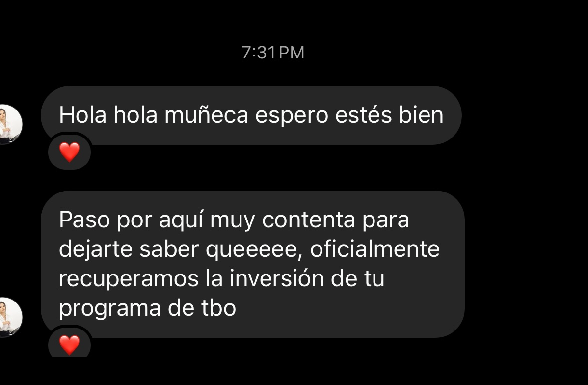Viewport: 588px width, 385px height.
Task: Open the heart reaction below the 'programa de tbo' message
Action: coord(69,344)
